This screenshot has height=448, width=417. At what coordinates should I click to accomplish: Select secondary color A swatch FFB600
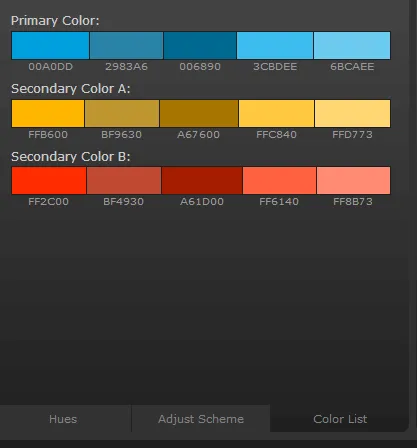[x=48, y=113]
